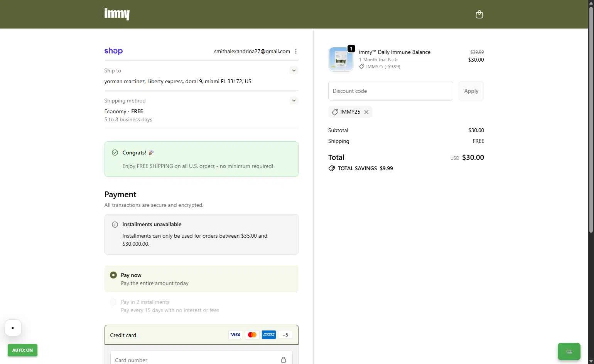Screen dimensions: 594x364
Task: Click the Subtotal $30.00 amount
Action: (x=476, y=130)
